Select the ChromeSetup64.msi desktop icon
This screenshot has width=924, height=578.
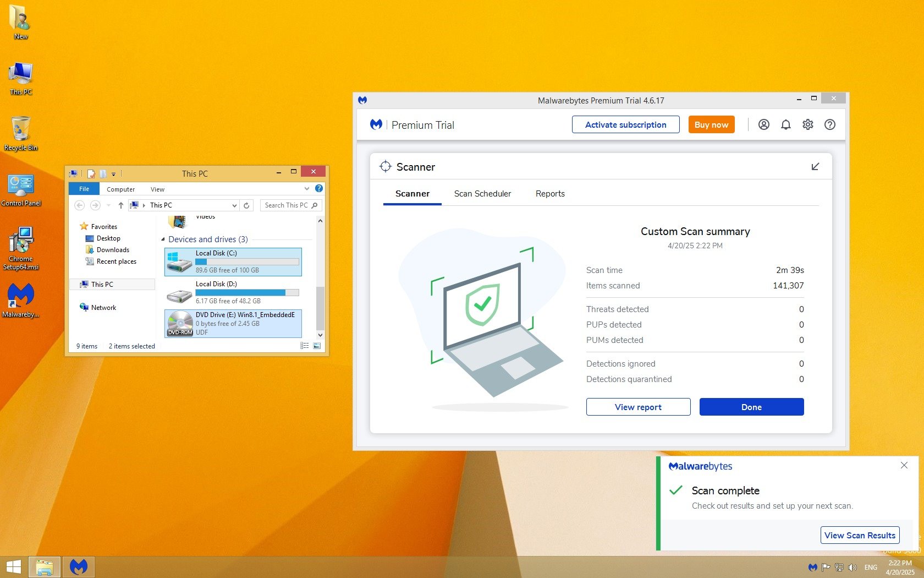[21, 248]
